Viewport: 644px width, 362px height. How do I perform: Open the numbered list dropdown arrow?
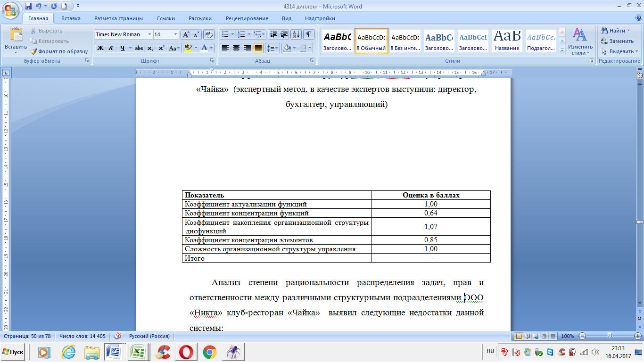[249, 34]
